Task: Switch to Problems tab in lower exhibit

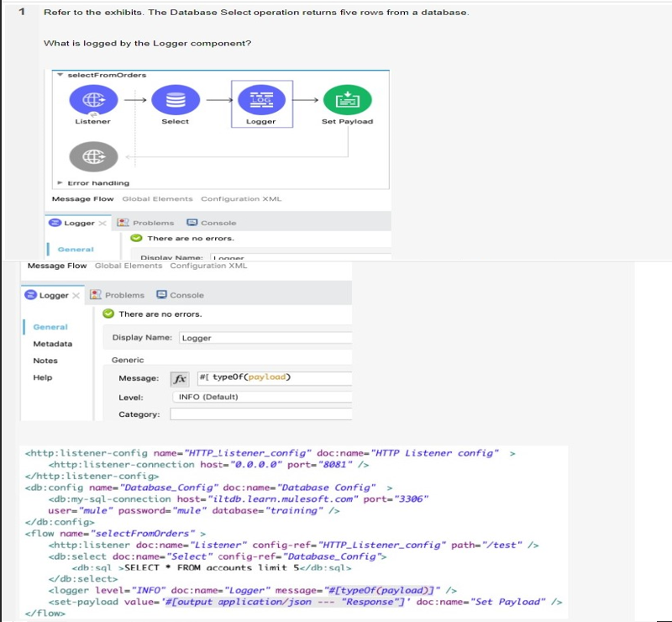Action: (x=117, y=295)
